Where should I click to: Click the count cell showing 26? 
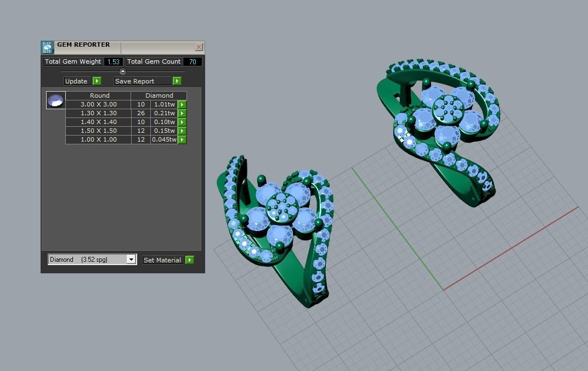coord(141,113)
